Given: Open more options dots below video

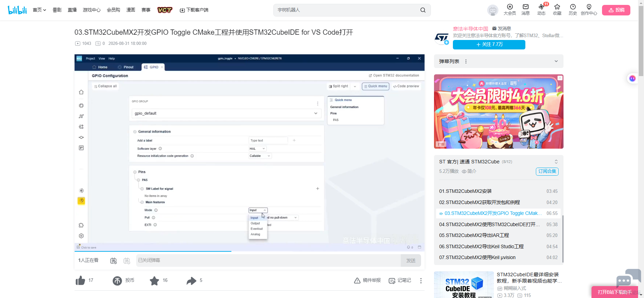Looking at the screenshot, I should pyautogui.click(x=421, y=280).
